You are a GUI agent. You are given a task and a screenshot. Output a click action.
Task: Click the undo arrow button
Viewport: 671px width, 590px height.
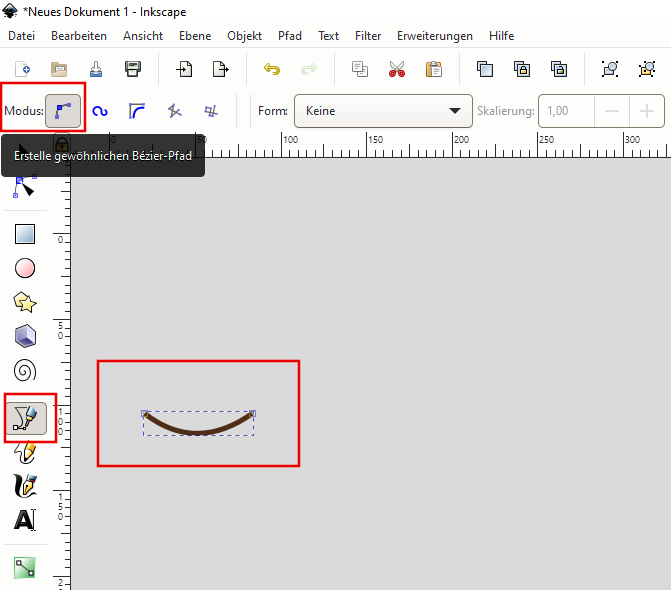click(272, 69)
